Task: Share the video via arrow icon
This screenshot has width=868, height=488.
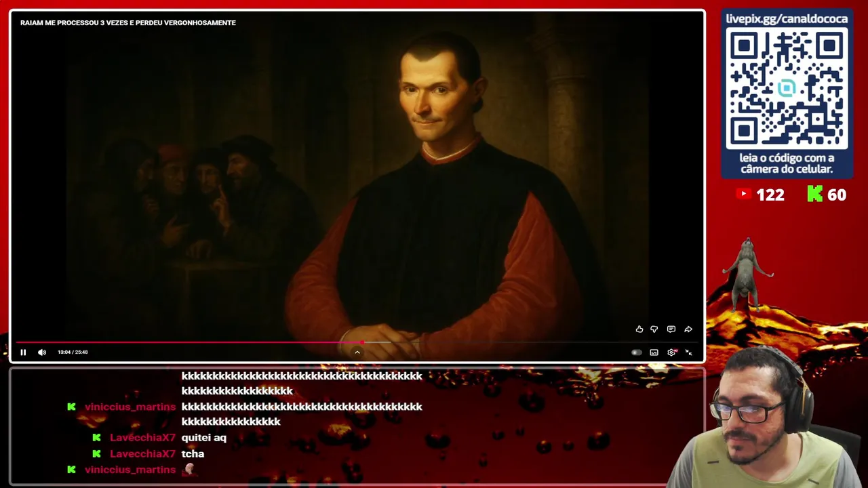Action: point(688,329)
